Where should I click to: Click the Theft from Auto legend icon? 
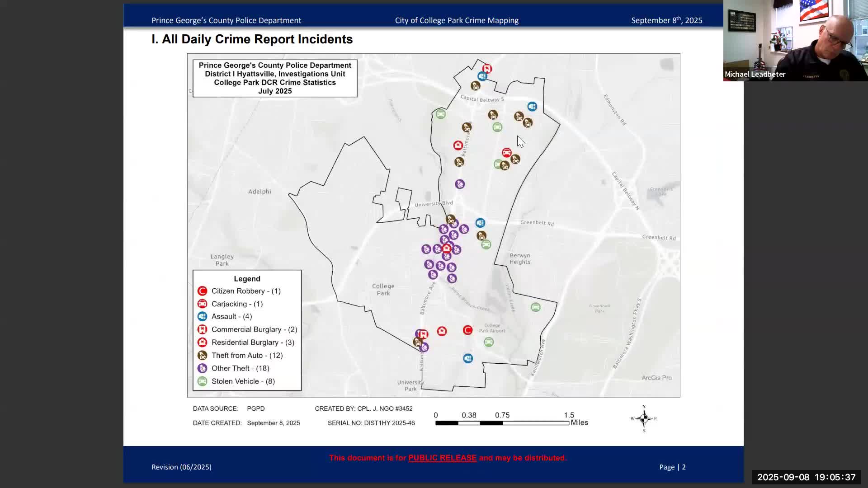202,356
